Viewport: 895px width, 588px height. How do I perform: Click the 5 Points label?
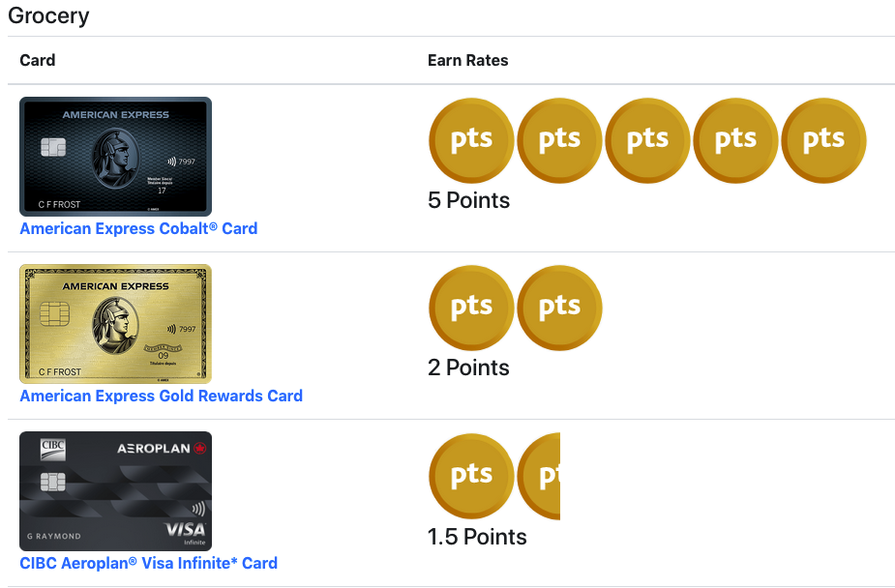(x=468, y=200)
